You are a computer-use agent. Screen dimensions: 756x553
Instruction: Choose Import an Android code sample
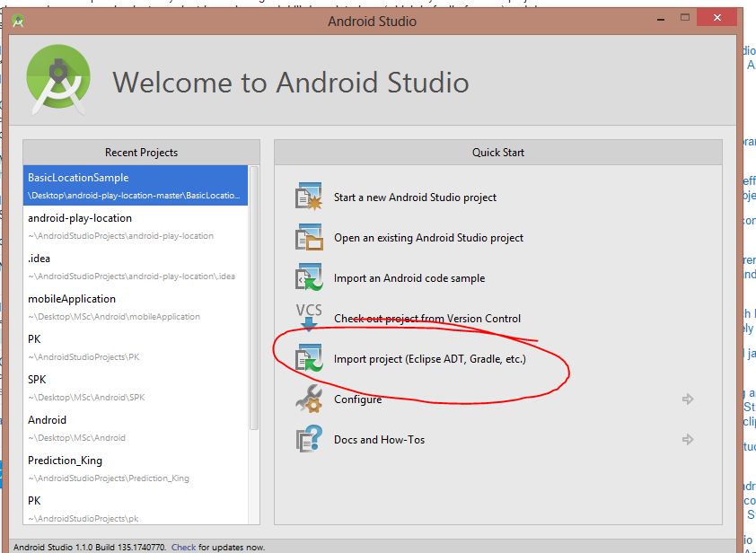click(409, 278)
